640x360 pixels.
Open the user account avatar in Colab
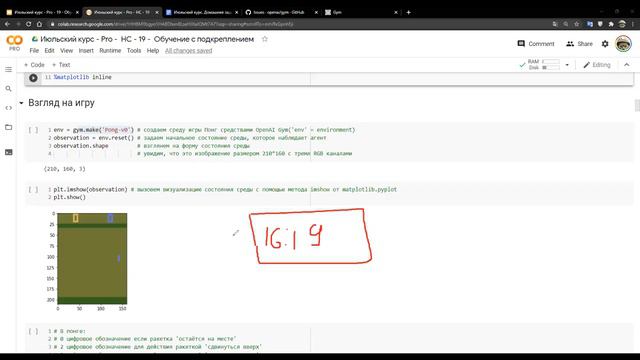(623, 44)
